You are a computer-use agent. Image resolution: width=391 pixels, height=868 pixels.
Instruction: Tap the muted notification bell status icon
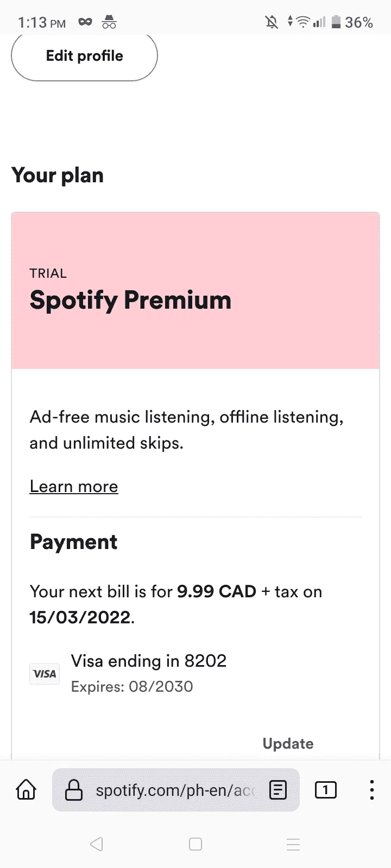point(272,22)
